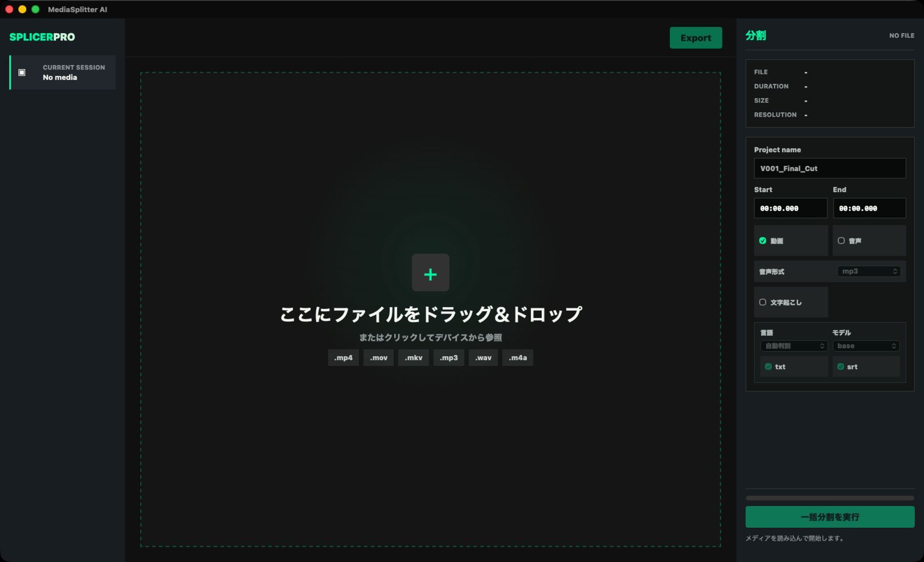Click the メディアを読み込んで開始します status text
The image size is (924, 562).
tap(795, 538)
